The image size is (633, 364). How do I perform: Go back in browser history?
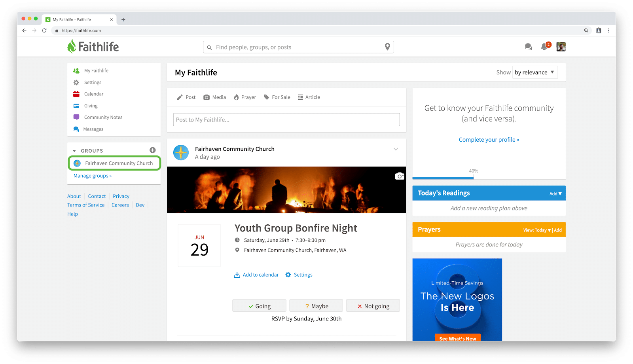[x=24, y=30]
